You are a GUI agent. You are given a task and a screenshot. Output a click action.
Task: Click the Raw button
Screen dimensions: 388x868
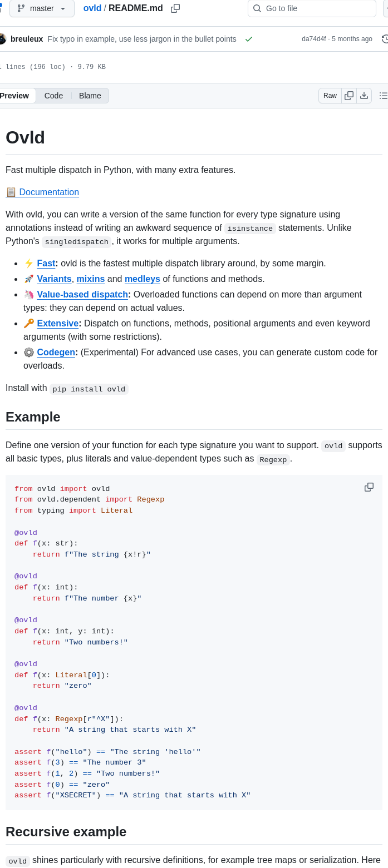click(x=330, y=96)
